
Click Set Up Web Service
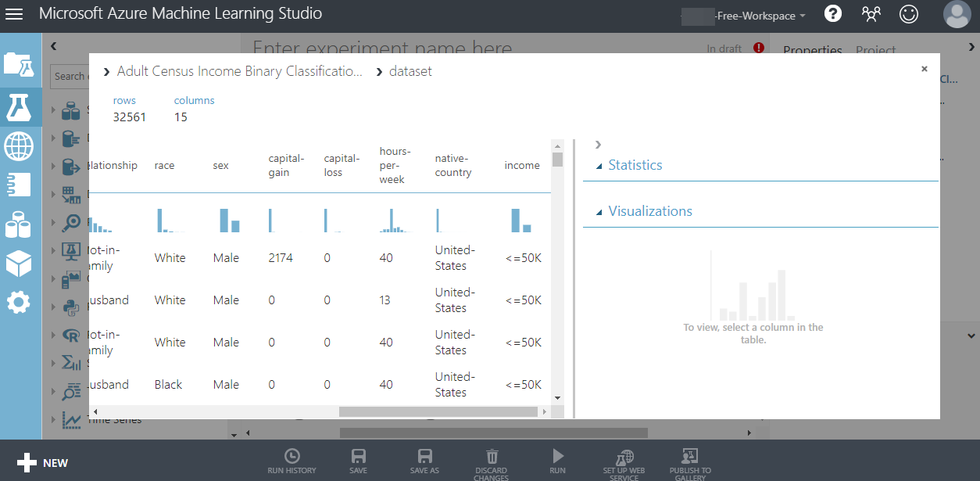pos(624,465)
